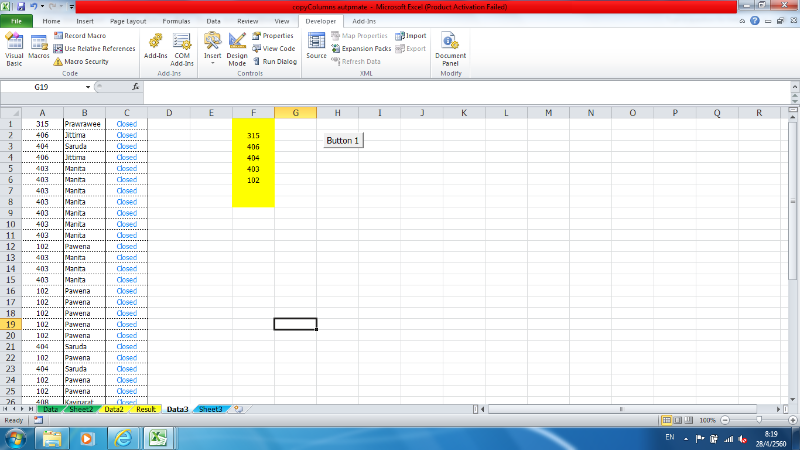This screenshot has height=450, width=800.
Task: Toggle Design Mode on
Action: coord(237,47)
